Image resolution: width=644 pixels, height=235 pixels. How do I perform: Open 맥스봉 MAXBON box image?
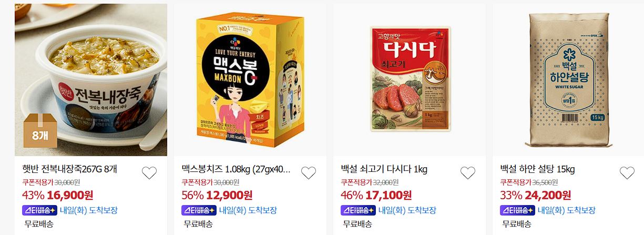pyautogui.click(x=251, y=80)
